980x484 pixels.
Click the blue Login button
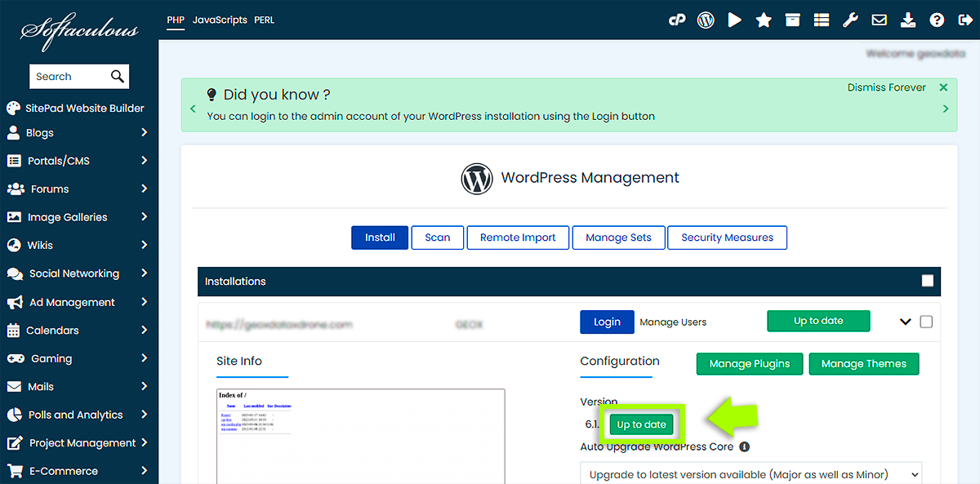[x=607, y=322]
